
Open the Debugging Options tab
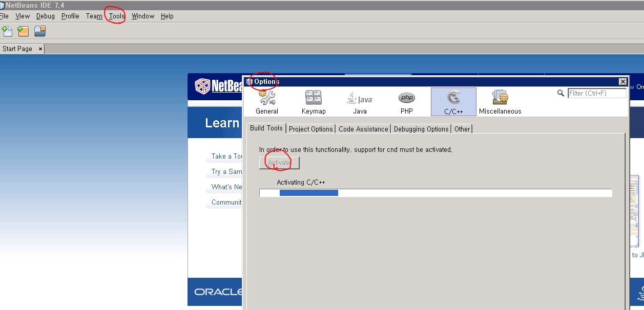click(421, 129)
